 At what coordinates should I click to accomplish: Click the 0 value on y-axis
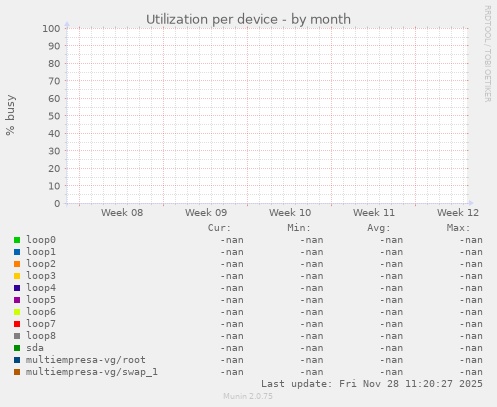(x=57, y=203)
